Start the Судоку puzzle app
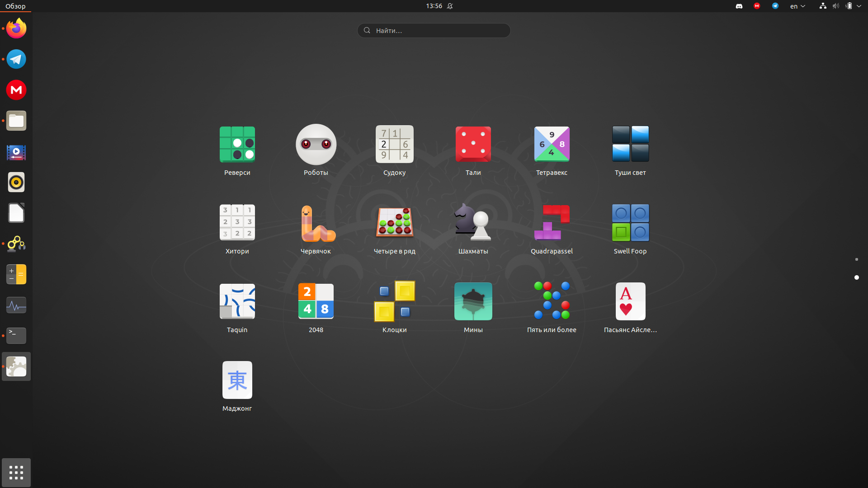Image resolution: width=868 pixels, height=488 pixels. pyautogui.click(x=395, y=151)
